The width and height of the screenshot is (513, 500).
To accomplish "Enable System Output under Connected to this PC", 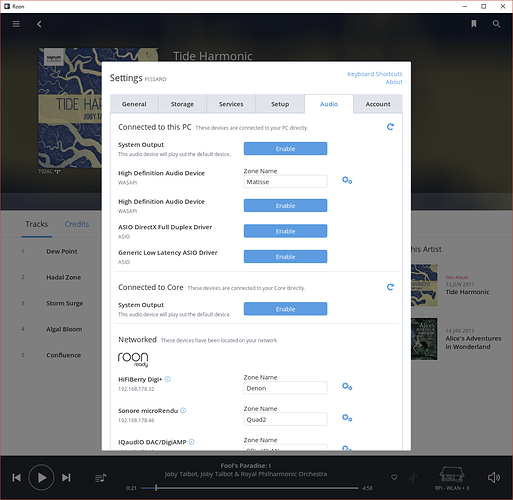I will [x=285, y=149].
